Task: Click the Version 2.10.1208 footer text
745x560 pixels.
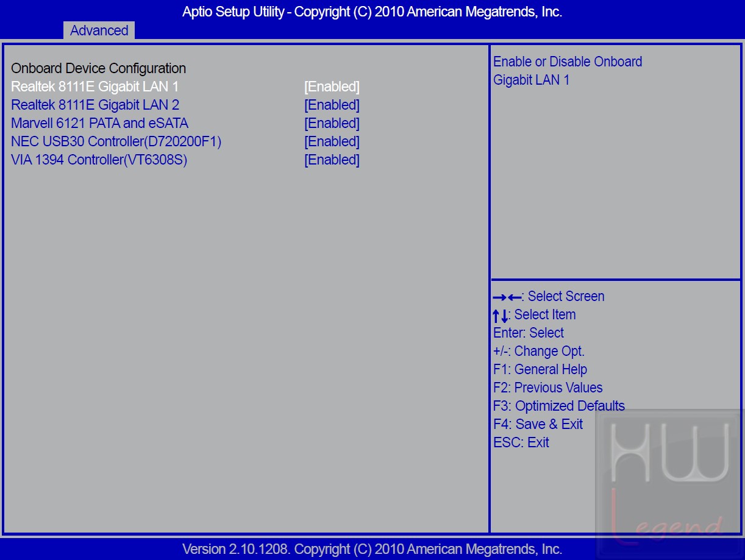Action: tap(372, 549)
